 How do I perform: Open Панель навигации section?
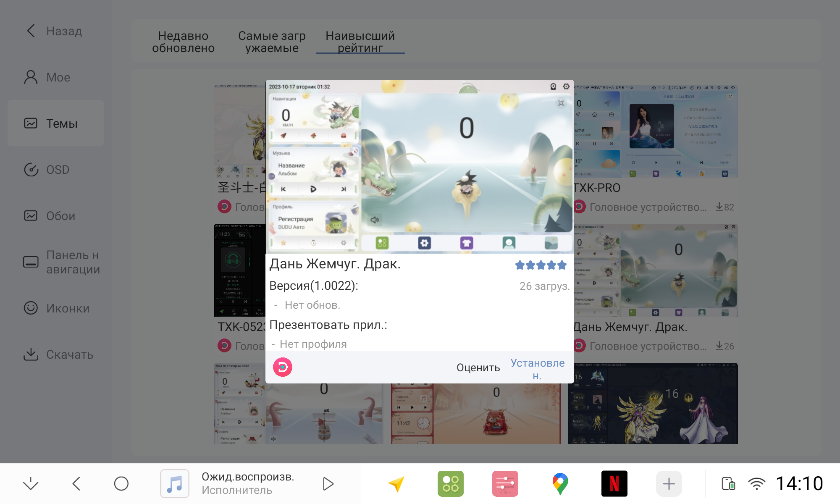[x=56, y=262]
